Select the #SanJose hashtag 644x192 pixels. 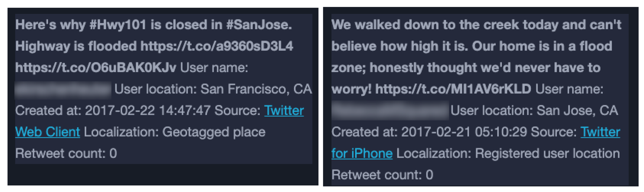coord(259,25)
